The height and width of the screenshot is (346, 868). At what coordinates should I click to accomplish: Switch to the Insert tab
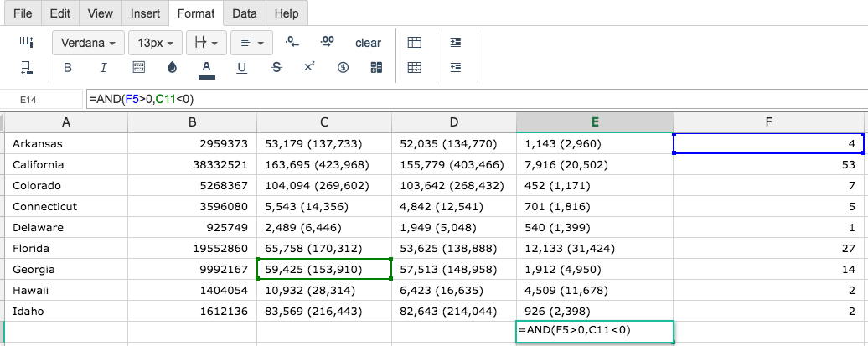coord(145,13)
